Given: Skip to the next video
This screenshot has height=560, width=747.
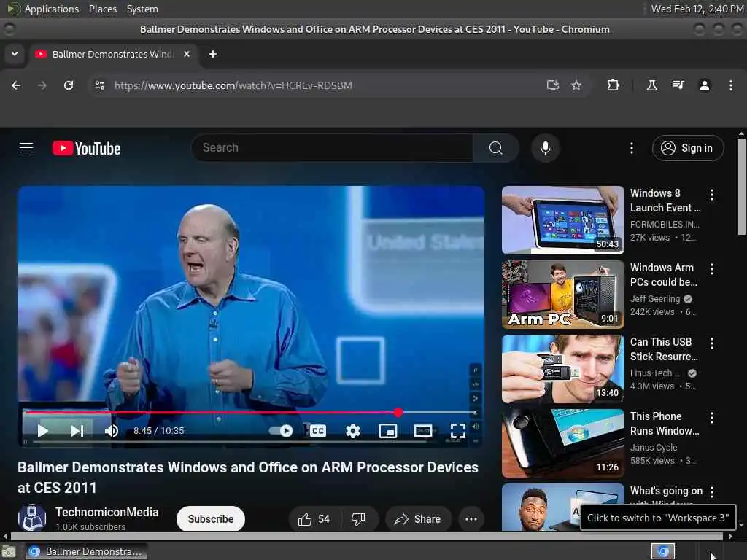Looking at the screenshot, I should (77, 431).
